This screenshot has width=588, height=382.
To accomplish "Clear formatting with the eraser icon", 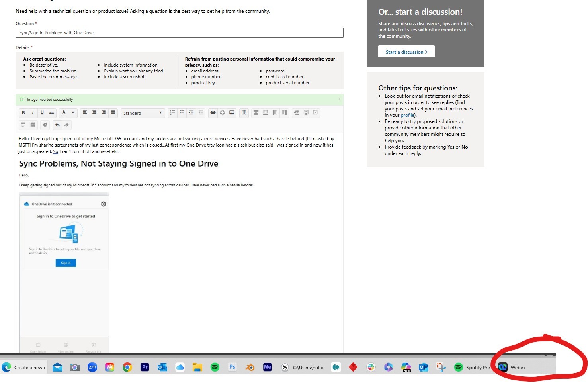I will click(x=45, y=125).
